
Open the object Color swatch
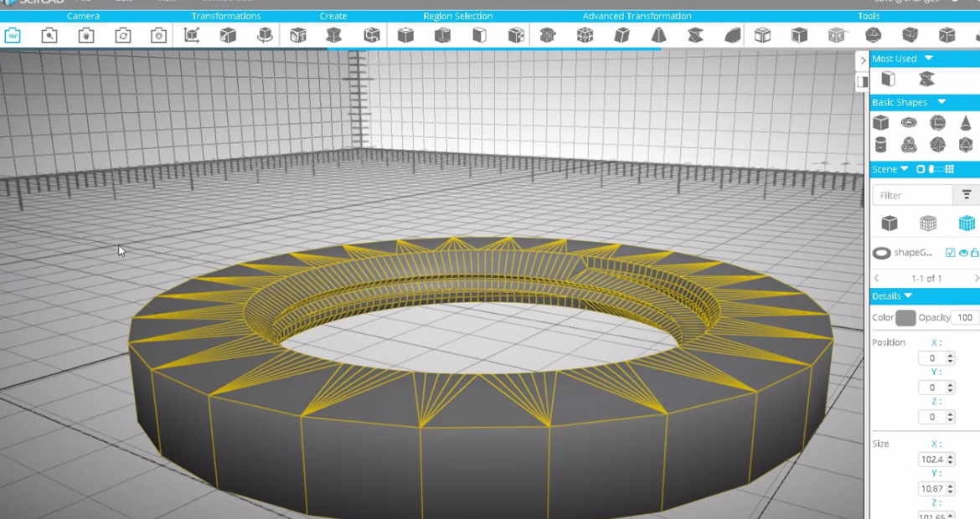click(905, 318)
